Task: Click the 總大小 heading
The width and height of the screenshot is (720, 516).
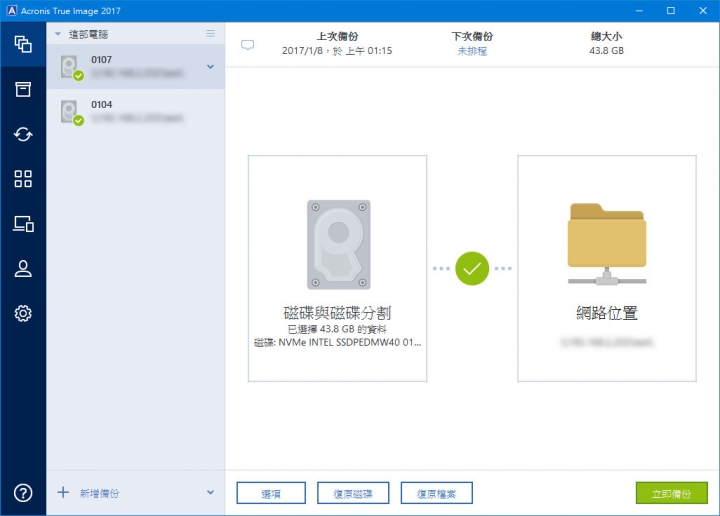Action: coord(607,36)
